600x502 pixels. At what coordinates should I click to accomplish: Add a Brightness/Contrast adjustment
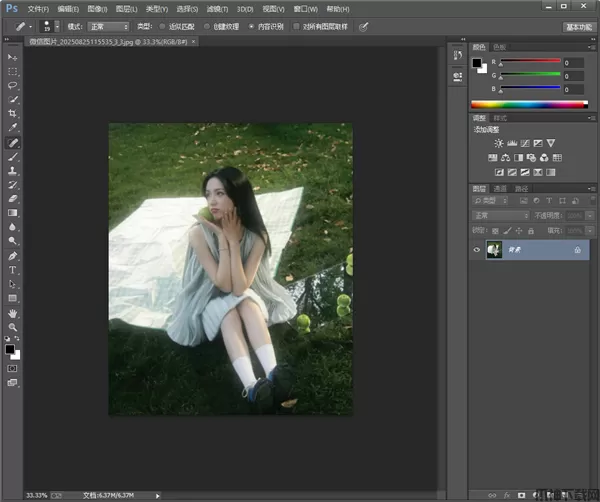pyautogui.click(x=498, y=143)
